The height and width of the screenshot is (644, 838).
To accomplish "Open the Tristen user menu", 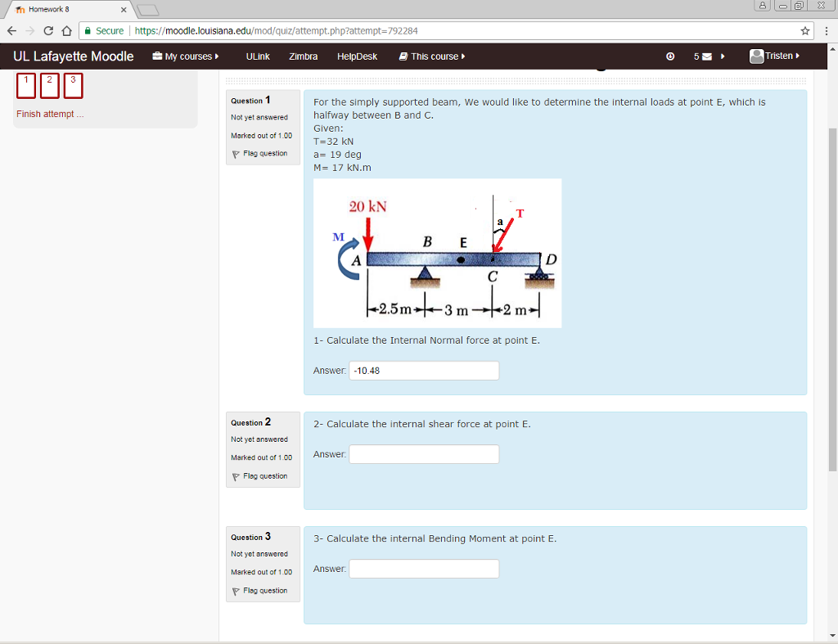I will click(774, 56).
